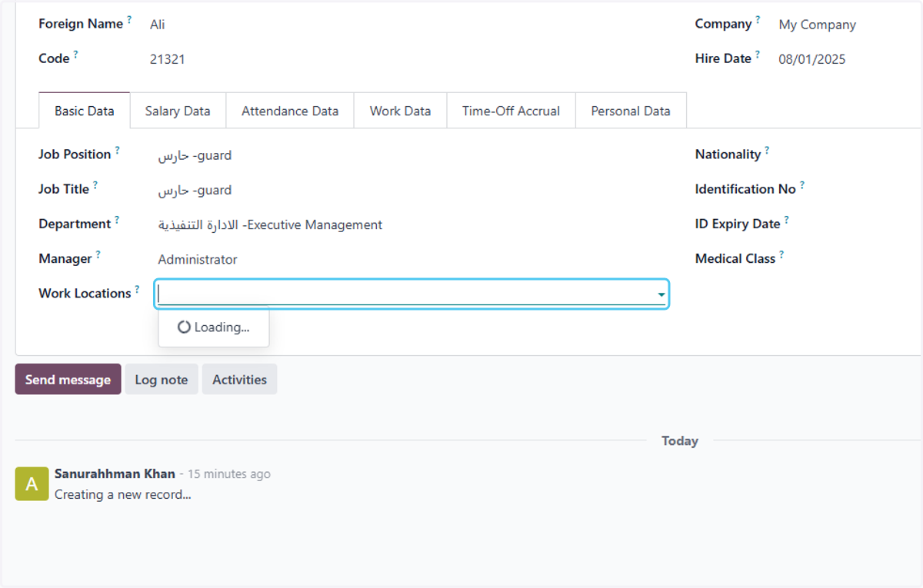Viewport: 923px width, 588px height.
Task: Open the Department field Executive Management
Action: (x=270, y=225)
